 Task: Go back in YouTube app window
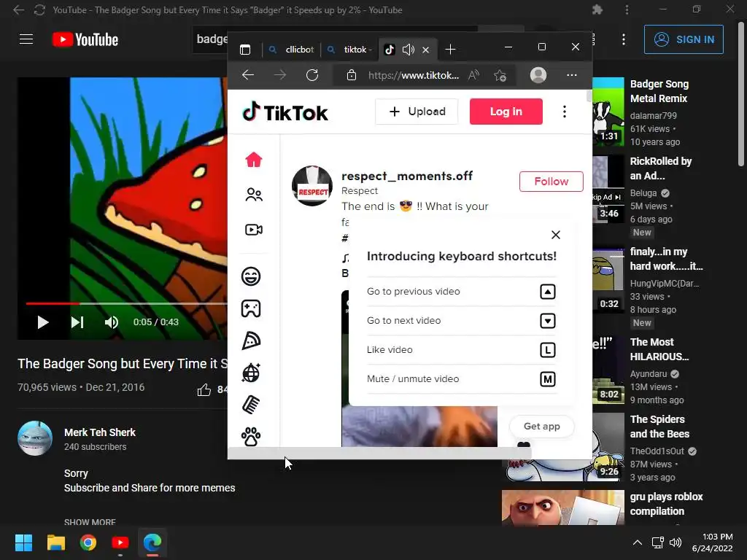click(x=18, y=10)
